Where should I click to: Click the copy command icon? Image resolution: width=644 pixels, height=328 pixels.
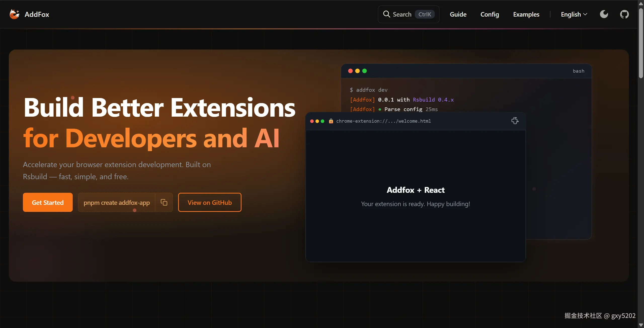coord(164,202)
